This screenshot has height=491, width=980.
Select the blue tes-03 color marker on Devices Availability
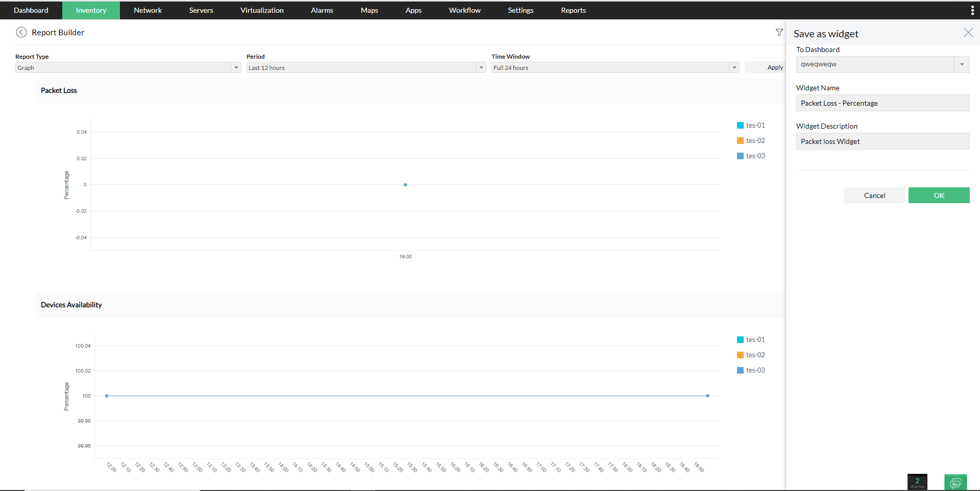pyautogui.click(x=740, y=370)
